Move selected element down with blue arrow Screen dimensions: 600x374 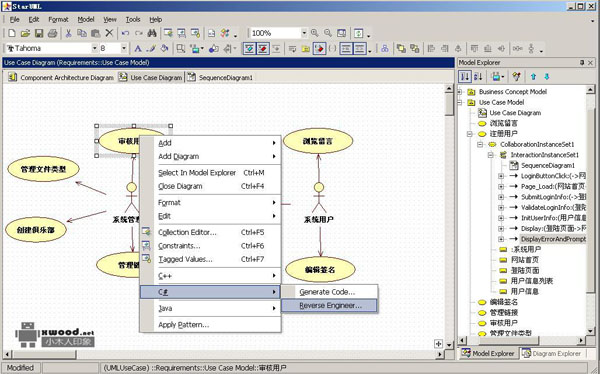point(547,77)
